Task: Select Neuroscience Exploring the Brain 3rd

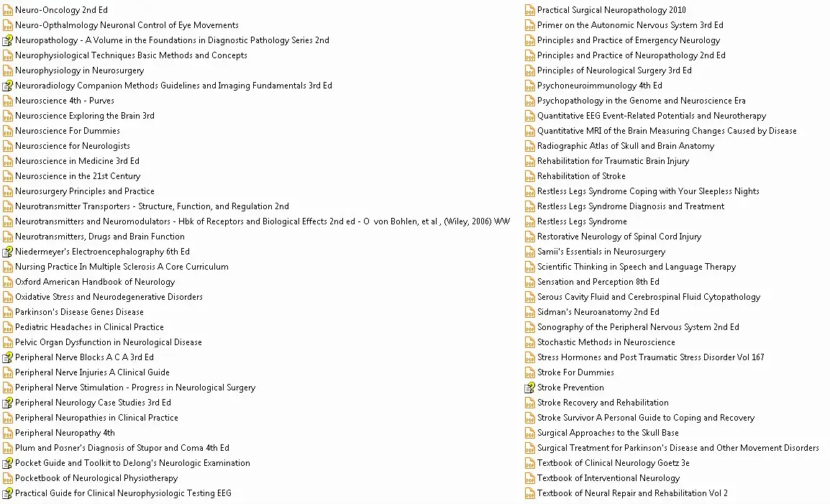Action: click(x=85, y=116)
